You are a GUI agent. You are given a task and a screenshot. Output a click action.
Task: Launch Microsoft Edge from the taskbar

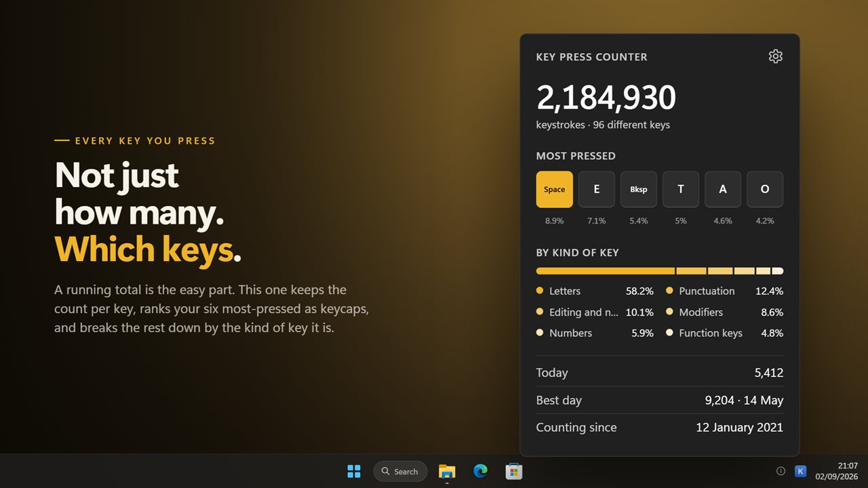click(480, 471)
